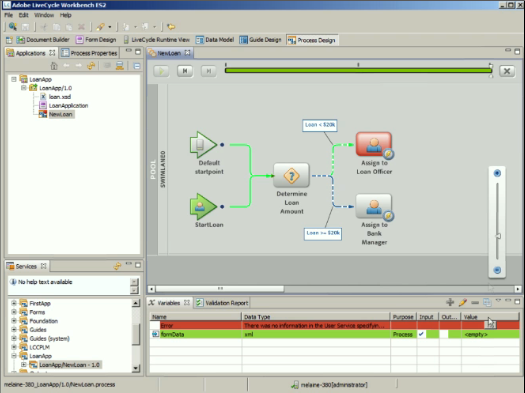Image resolution: width=525 pixels, height=393 pixels.
Task: Switch to the Applications tab
Action: (30, 53)
